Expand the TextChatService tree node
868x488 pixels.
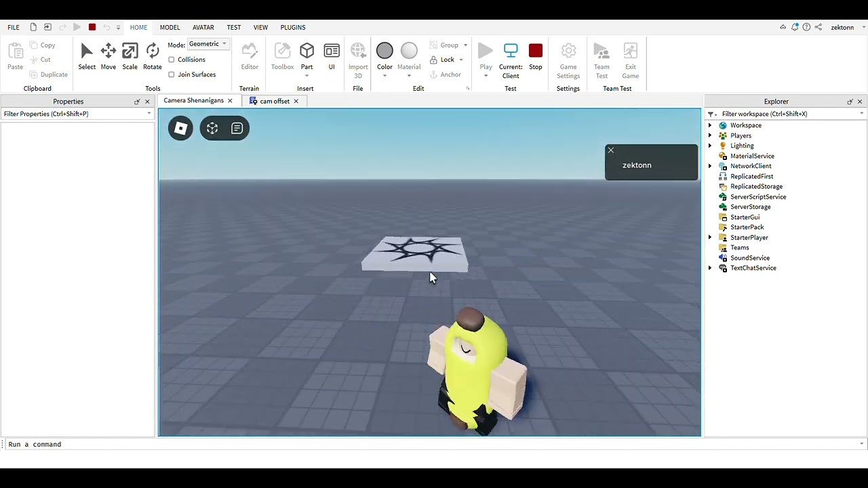click(x=710, y=268)
